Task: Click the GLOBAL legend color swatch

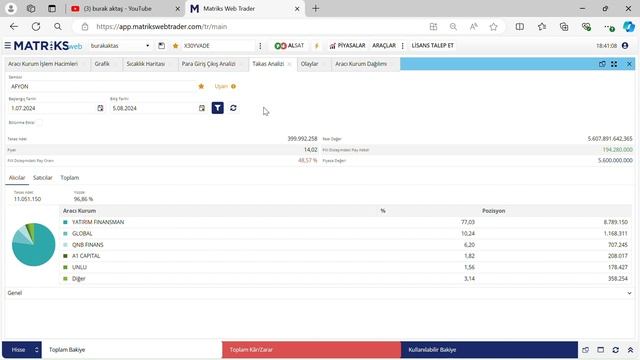Action: 65,233
